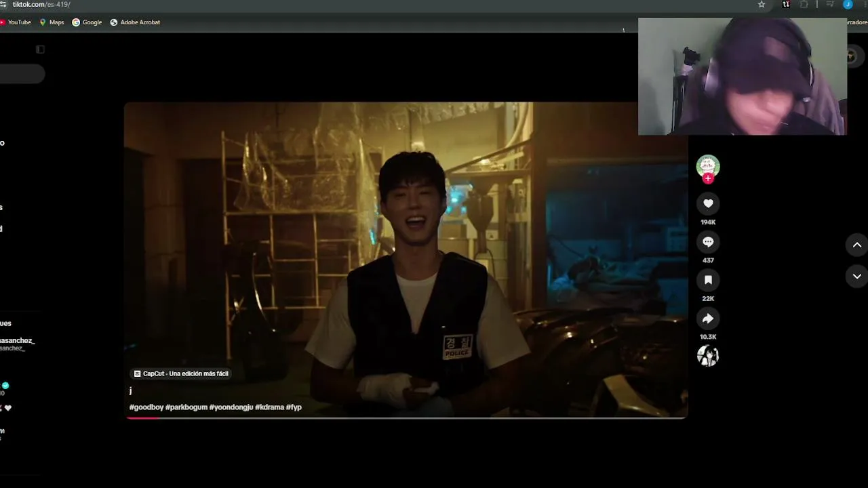Open the followed account ending in 'asanchez_'
Viewport: 868px width, 488px height.
coord(18,344)
